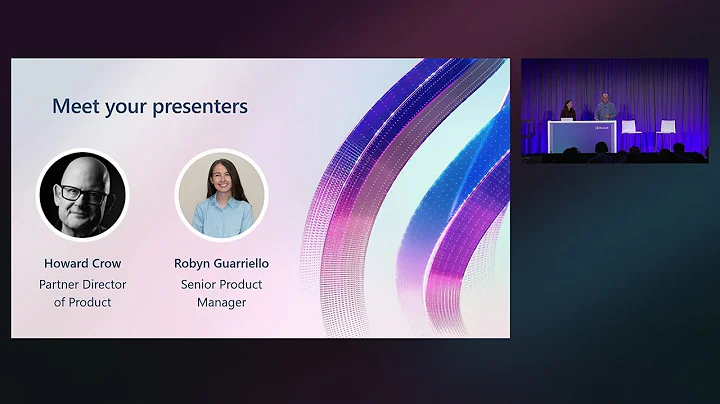720x404 pixels.
Task: Click the name 'Howard Crow'
Action: 83,263
